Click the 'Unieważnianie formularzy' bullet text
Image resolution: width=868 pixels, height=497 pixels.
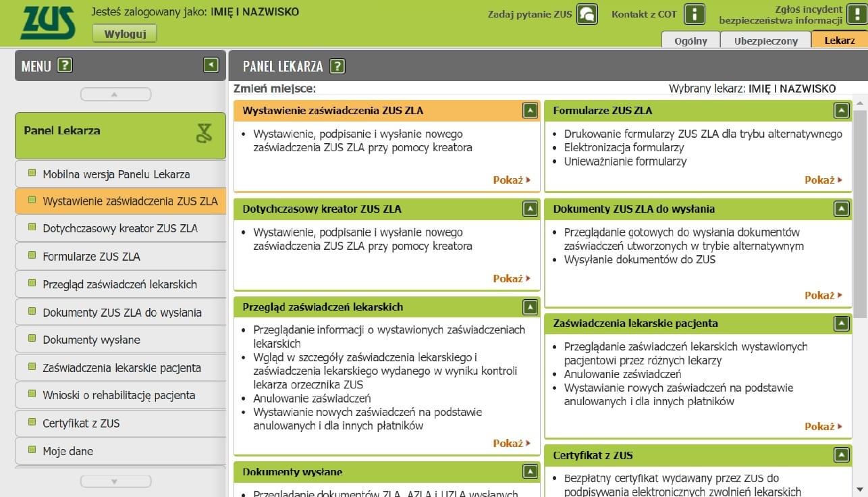(626, 161)
